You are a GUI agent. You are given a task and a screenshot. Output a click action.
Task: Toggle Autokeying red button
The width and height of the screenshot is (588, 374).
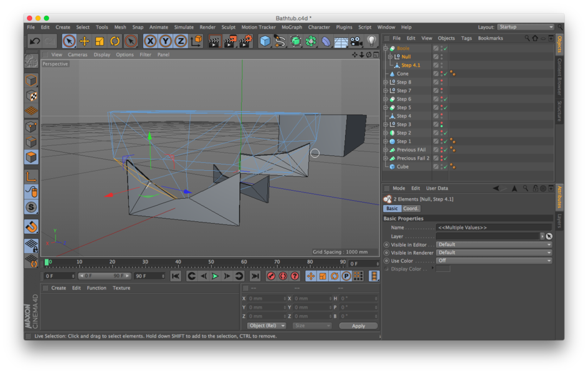[x=283, y=276]
